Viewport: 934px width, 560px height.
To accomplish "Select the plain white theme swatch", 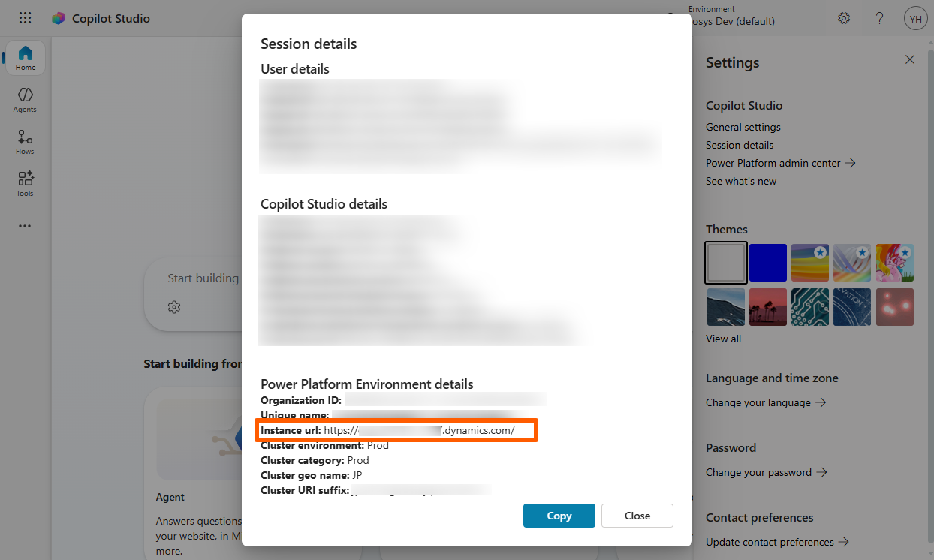I will 726,262.
